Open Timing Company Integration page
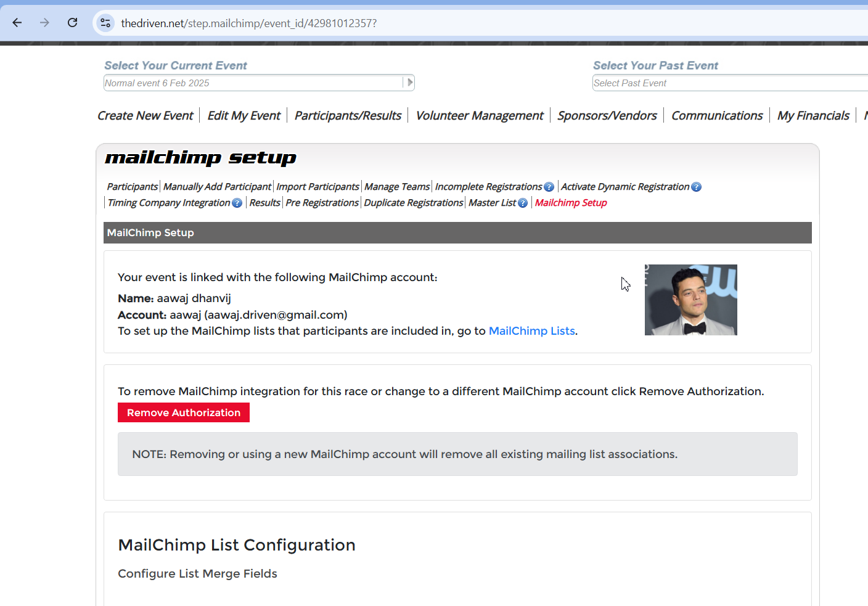868x606 pixels. point(169,203)
